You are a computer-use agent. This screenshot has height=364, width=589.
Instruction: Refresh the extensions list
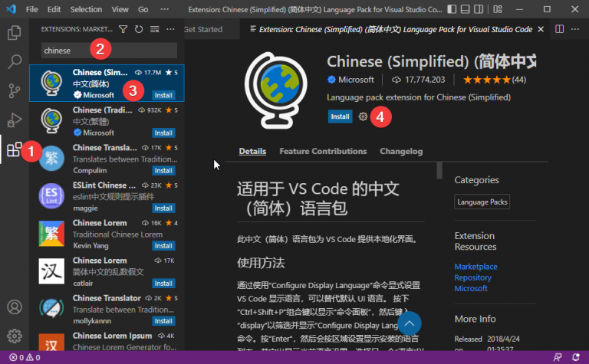(x=139, y=29)
